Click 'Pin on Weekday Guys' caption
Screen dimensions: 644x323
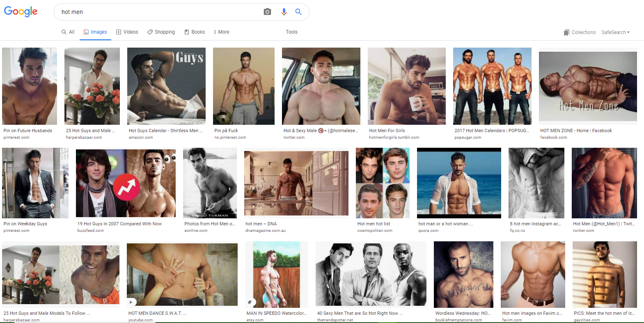point(25,224)
